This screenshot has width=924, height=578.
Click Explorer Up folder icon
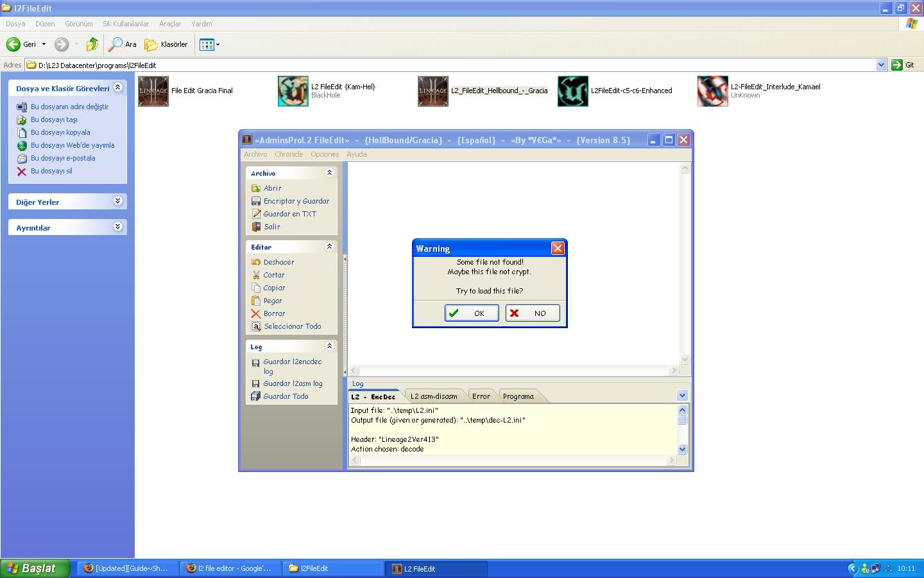point(92,44)
